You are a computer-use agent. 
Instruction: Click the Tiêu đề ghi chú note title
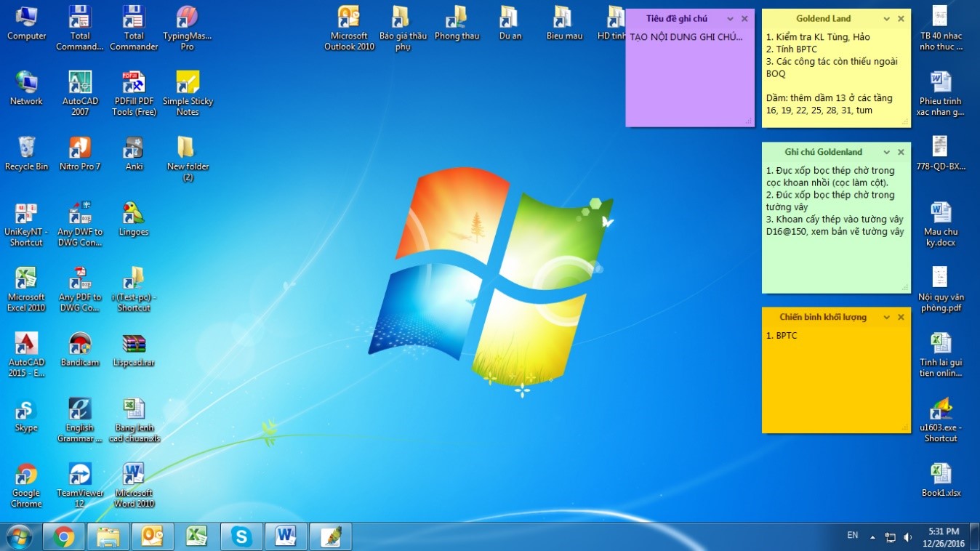point(676,19)
